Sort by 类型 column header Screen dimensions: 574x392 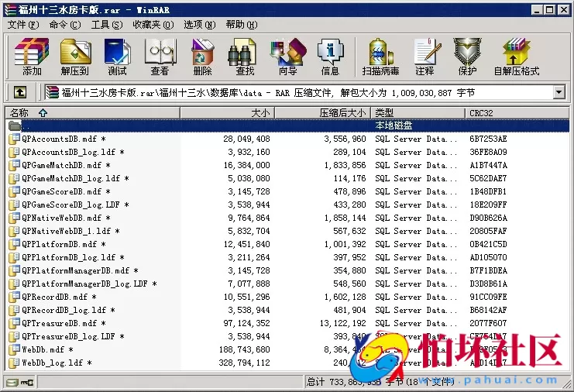[418, 113]
